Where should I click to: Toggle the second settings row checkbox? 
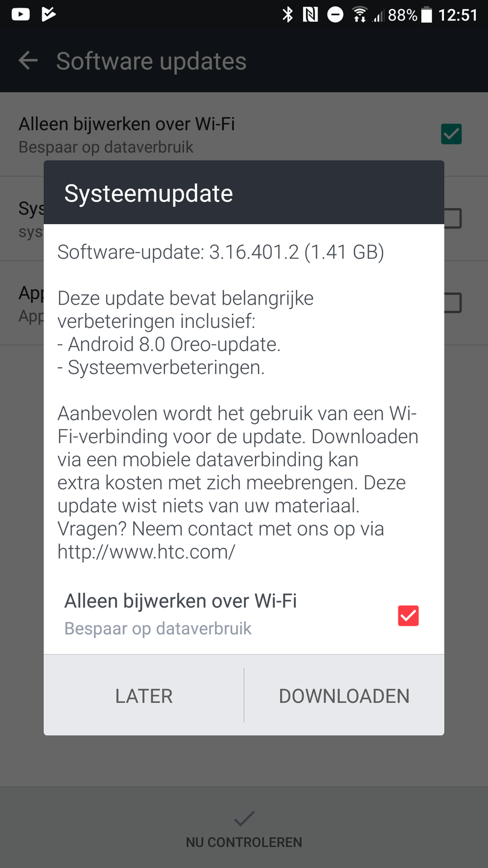point(452,218)
